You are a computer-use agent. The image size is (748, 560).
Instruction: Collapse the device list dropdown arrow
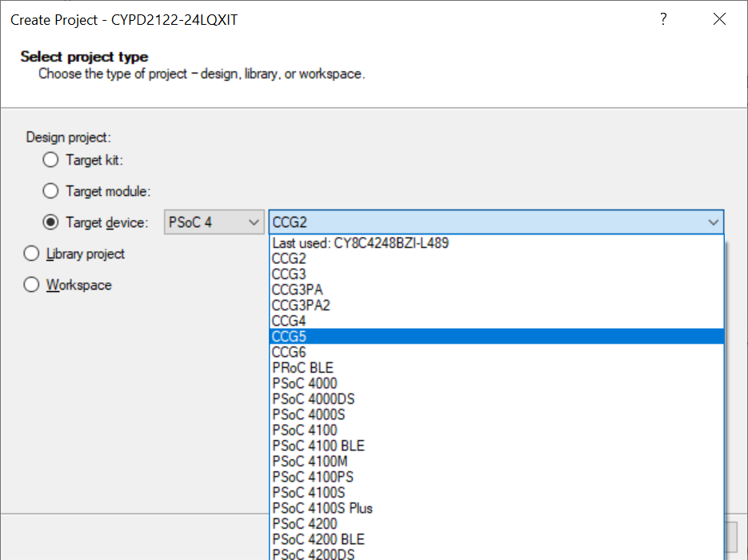714,222
